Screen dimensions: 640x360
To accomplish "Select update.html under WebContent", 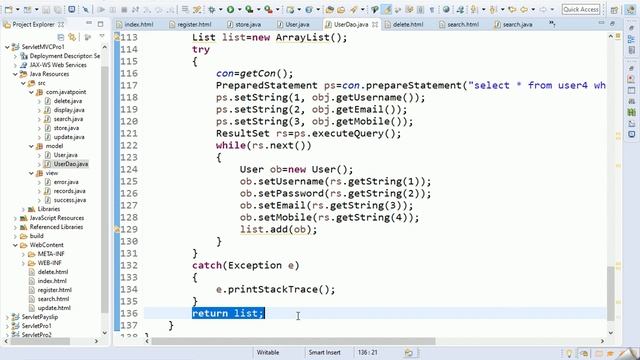I will pyautogui.click(x=54, y=308).
